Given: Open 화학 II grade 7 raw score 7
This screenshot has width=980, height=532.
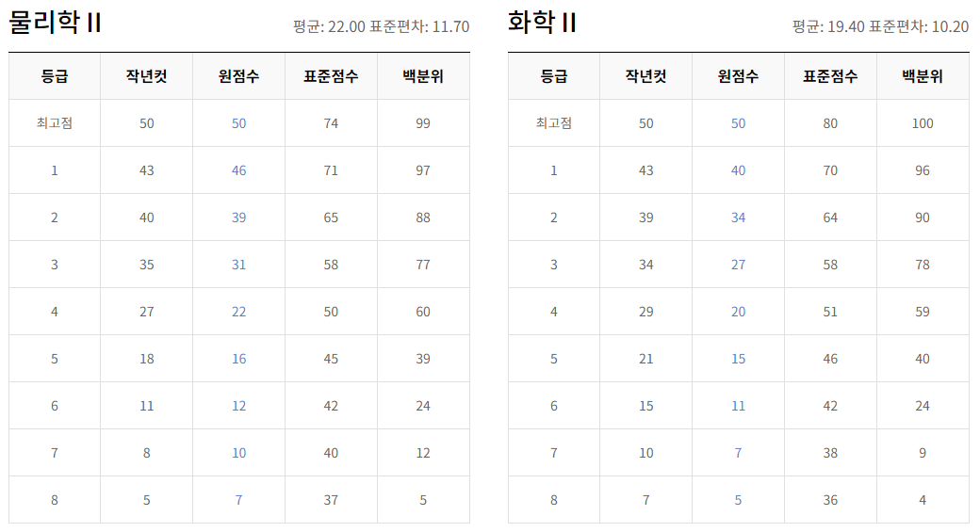Looking at the screenshot, I should [738, 453].
